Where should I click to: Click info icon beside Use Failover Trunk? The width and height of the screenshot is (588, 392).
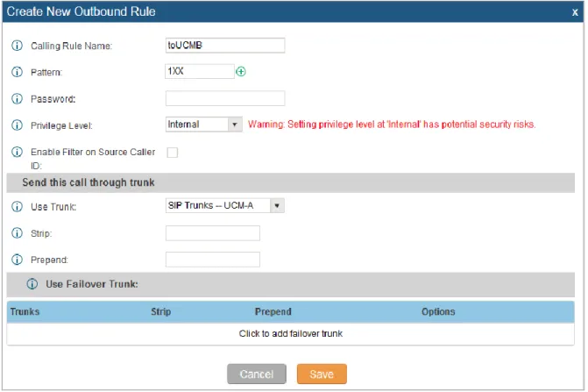pyautogui.click(x=32, y=284)
